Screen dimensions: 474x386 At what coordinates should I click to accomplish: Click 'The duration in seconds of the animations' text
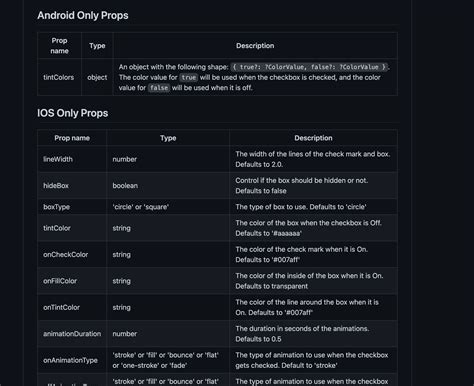tap(302, 328)
